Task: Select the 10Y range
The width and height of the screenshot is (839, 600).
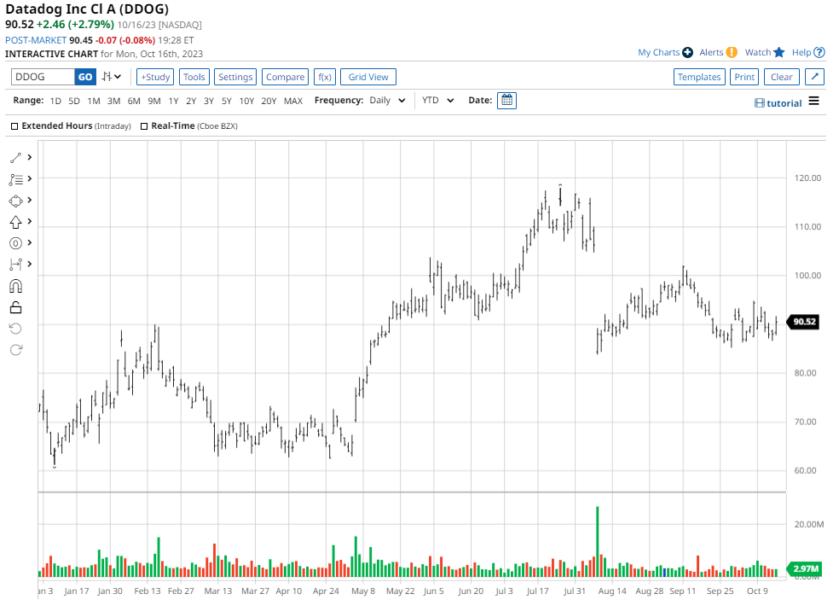Action: 247,101
